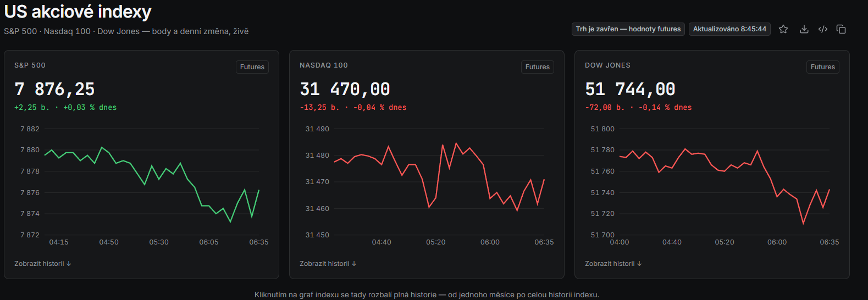
Task: Open the embed code icon
Action: (823, 29)
